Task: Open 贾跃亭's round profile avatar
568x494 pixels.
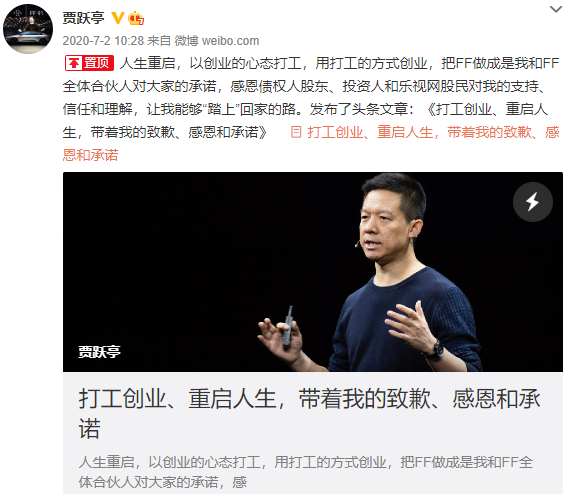Action: point(28,29)
